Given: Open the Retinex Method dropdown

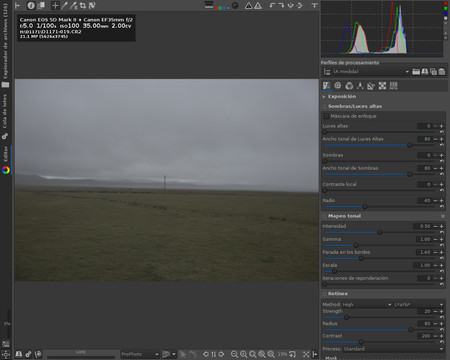Looking at the screenshot, I should coord(366,304).
